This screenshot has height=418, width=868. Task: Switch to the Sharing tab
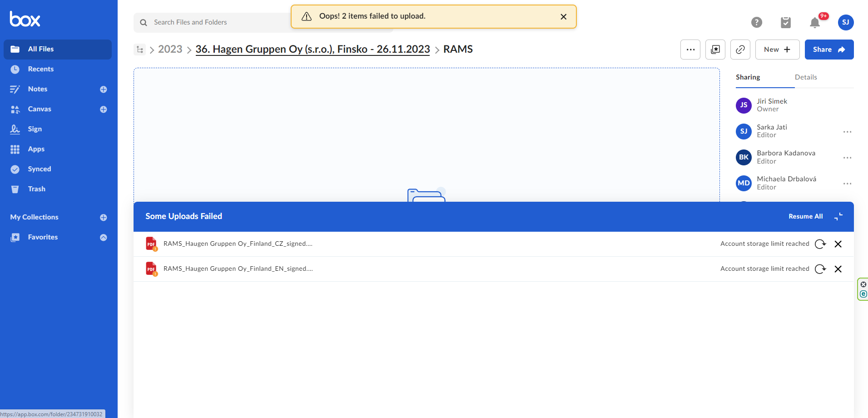(x=748, y=77)
